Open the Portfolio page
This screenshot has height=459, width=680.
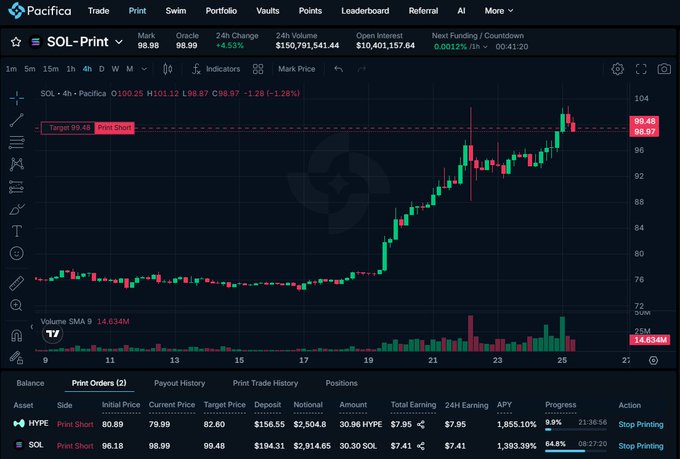tap(221, 10)
